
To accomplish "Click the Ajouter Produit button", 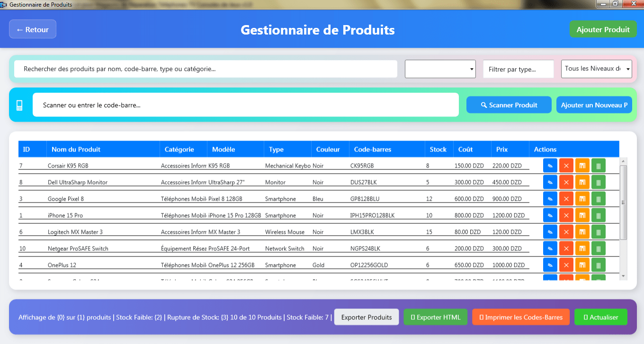I will [x=603, y=29].
